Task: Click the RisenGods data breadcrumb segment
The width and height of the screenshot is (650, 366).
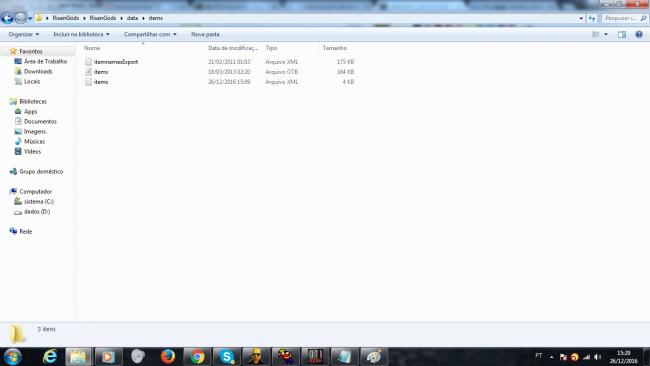Action: point(133,18)
